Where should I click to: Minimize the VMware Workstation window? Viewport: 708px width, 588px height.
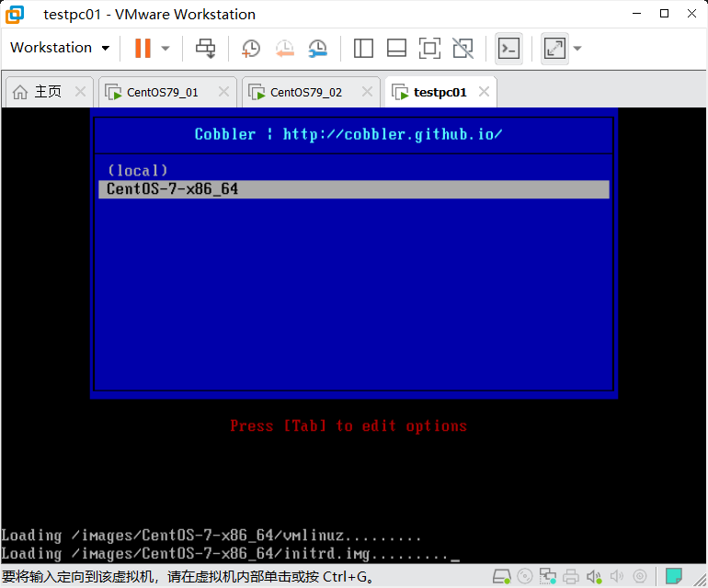coord(636,14)
